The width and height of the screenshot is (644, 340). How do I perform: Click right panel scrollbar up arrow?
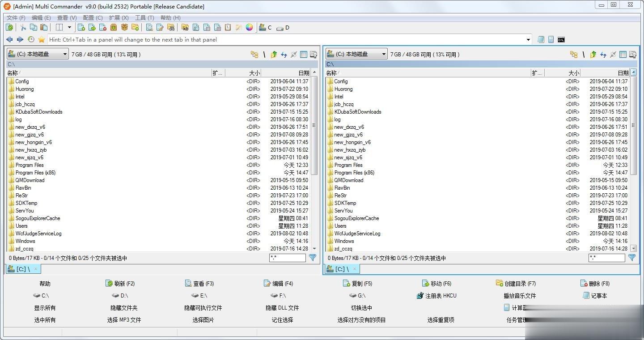click(634, 72)
